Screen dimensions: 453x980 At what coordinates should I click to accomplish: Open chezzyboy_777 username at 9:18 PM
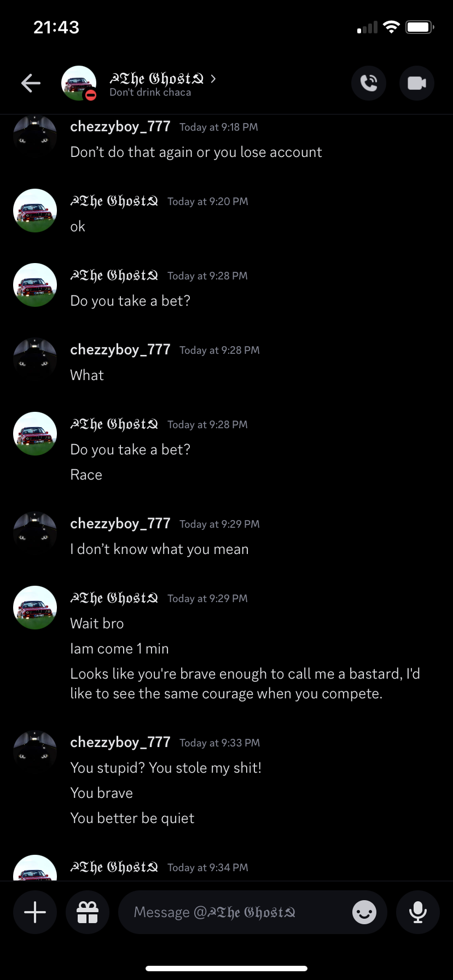(x=120, y=127)
